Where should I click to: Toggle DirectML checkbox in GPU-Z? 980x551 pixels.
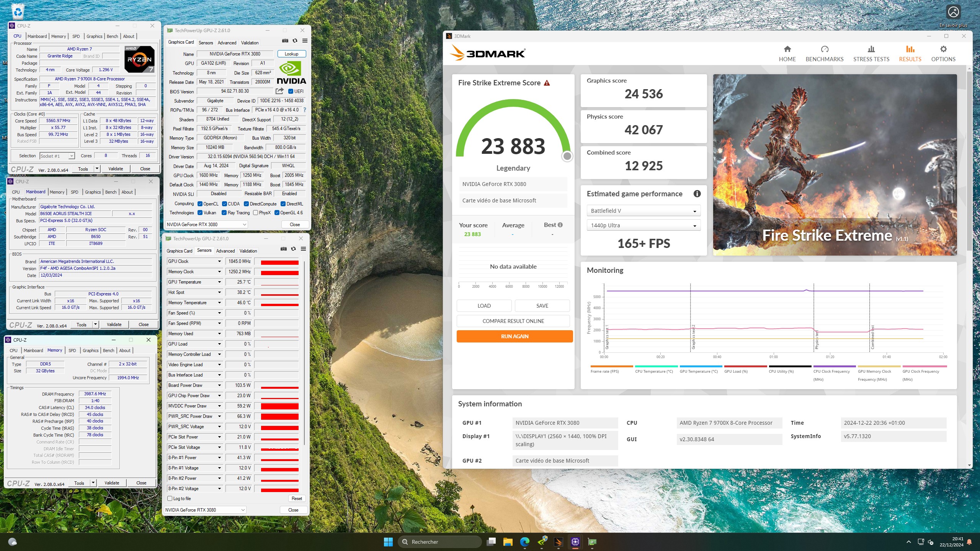(x=283, y=204)
